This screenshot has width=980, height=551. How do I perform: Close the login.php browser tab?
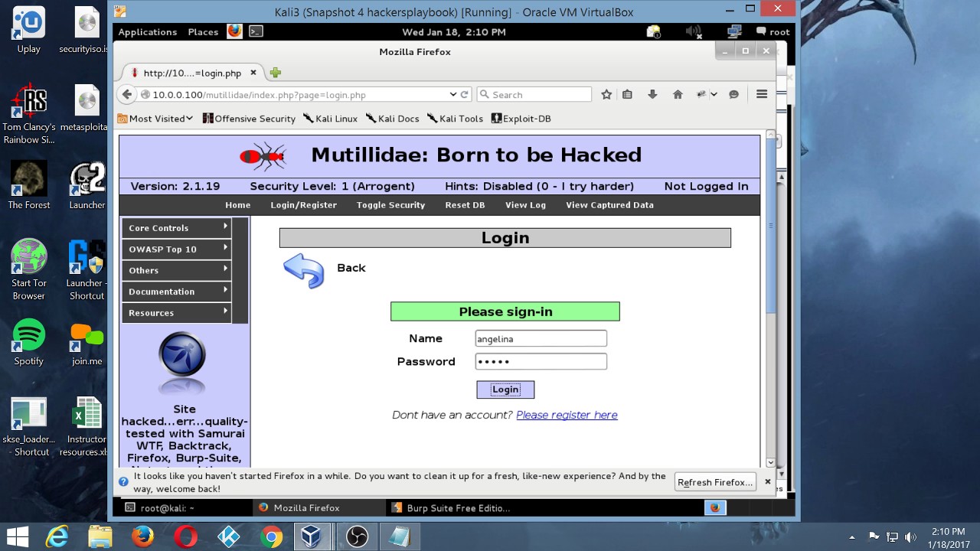coord(253,73)
